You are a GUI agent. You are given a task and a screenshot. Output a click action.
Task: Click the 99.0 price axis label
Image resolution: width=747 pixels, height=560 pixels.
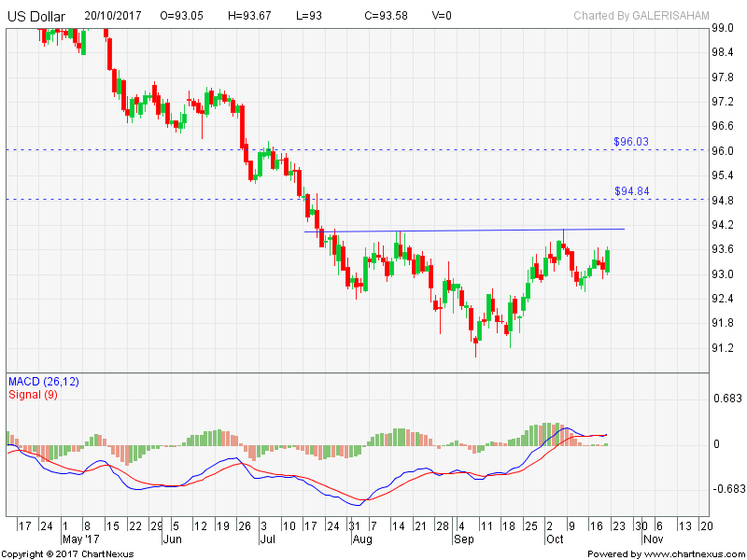[721, 28]
